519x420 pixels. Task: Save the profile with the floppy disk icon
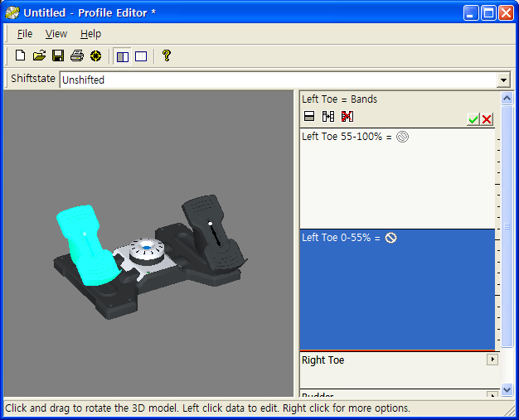pos(58,56)
